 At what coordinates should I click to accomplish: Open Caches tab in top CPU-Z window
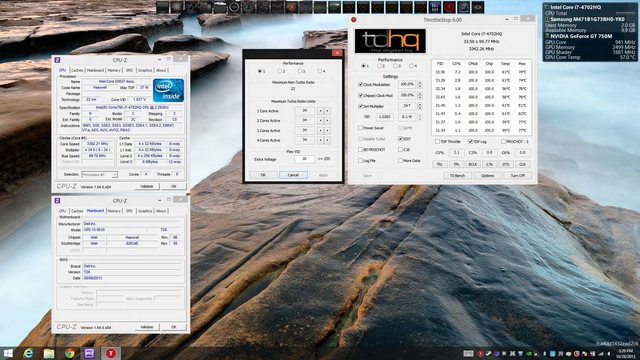coord(77,70)
